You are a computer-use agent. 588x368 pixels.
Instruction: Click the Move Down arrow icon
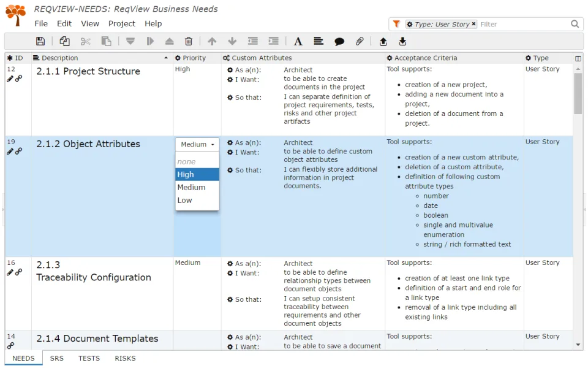tap(233, 41)
